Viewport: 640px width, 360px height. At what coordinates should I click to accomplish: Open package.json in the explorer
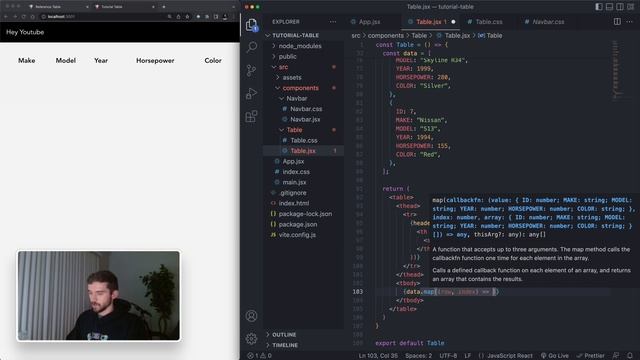click(x=298, y=224)
